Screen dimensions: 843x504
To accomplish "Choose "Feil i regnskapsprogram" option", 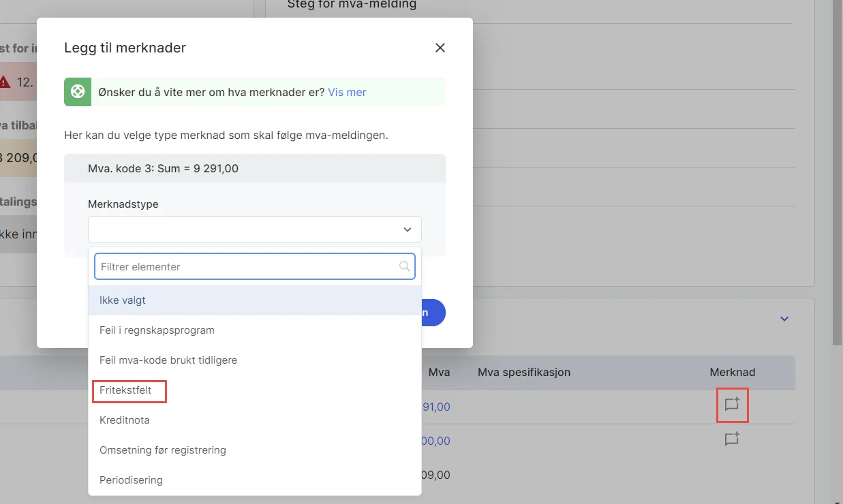I will (157, 330).
